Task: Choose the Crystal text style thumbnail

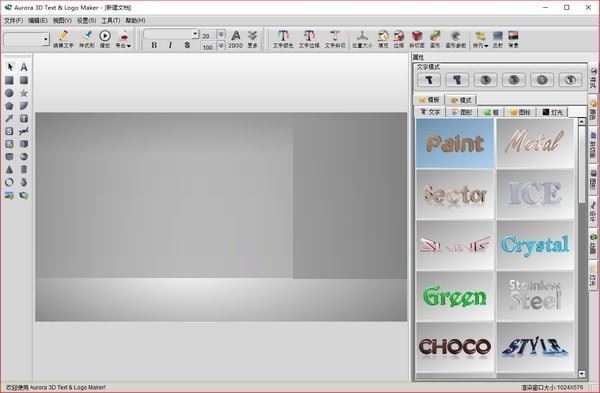Action: [x=535, y=245]
